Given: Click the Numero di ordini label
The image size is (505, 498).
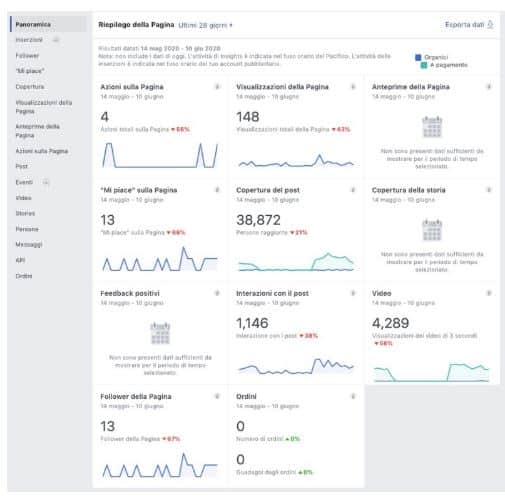Looking at the screenshot, I should [260, 439].
